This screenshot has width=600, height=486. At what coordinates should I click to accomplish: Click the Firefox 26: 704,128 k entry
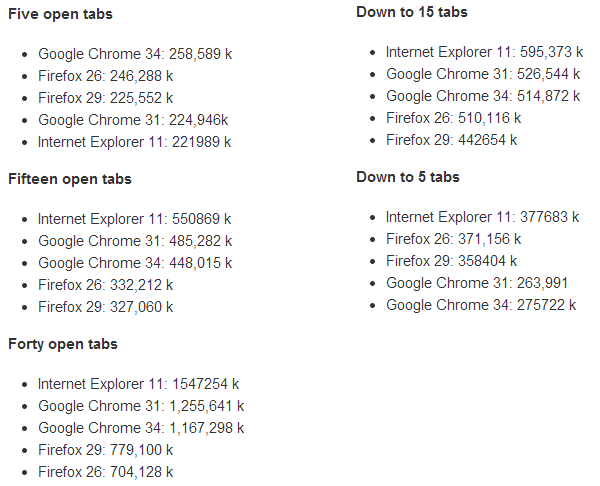(x=106, y=472)
